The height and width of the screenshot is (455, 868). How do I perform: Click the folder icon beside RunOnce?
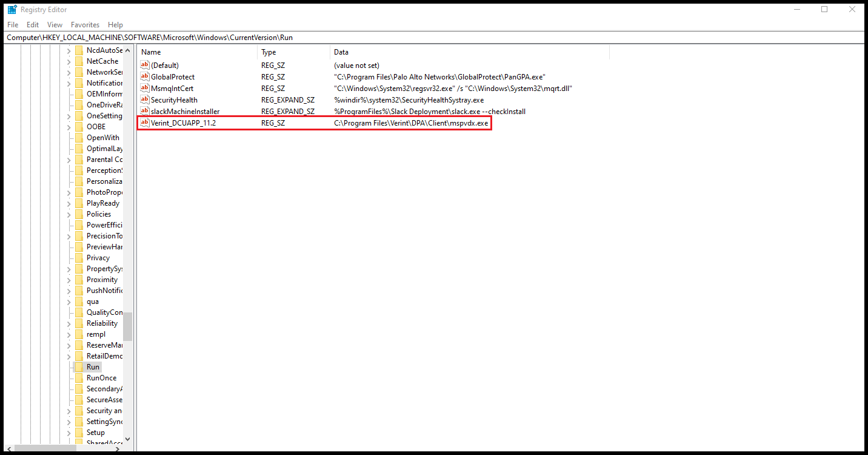[79, 378]
